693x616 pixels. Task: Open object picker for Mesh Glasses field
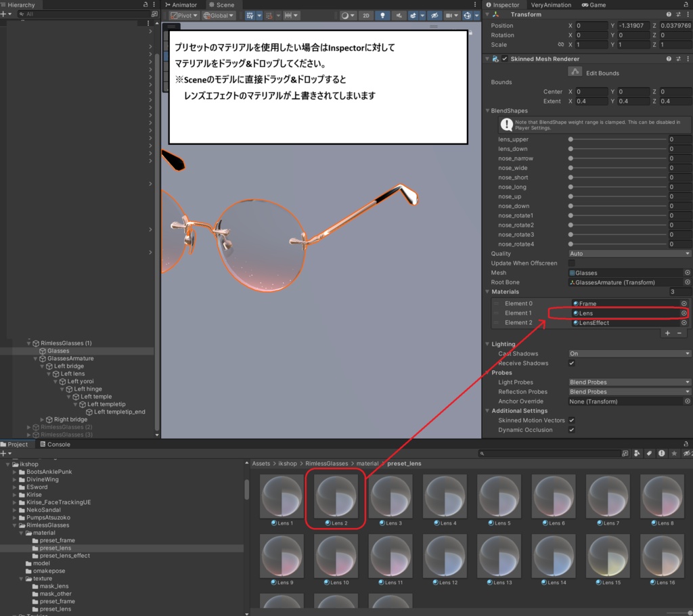[x=688, y=273]
